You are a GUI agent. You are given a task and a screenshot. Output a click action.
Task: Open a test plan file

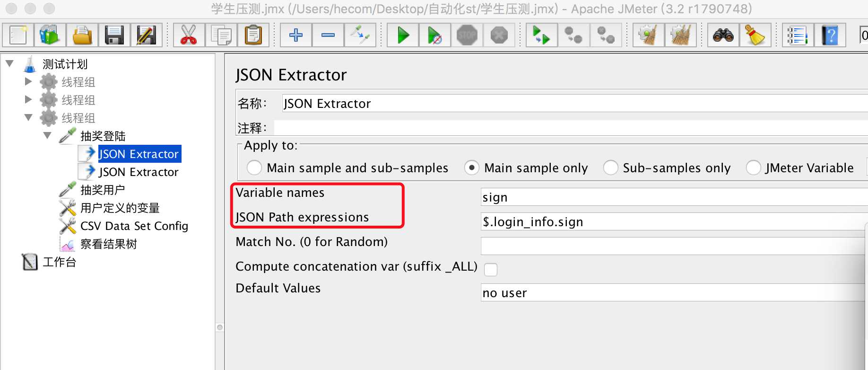click(x=82, y=35)
